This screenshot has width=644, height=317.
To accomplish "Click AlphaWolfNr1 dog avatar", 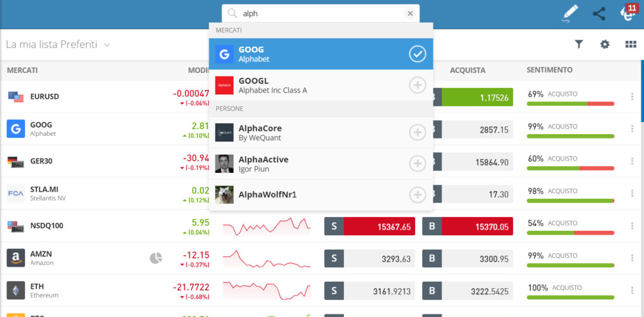I will (x=225, y=195).
